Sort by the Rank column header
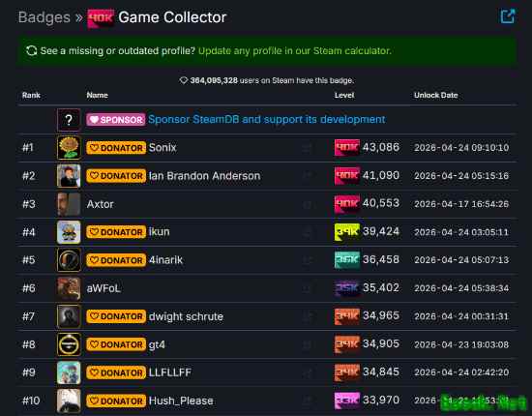The image size is (532, 416). click(x=31, y=96)
